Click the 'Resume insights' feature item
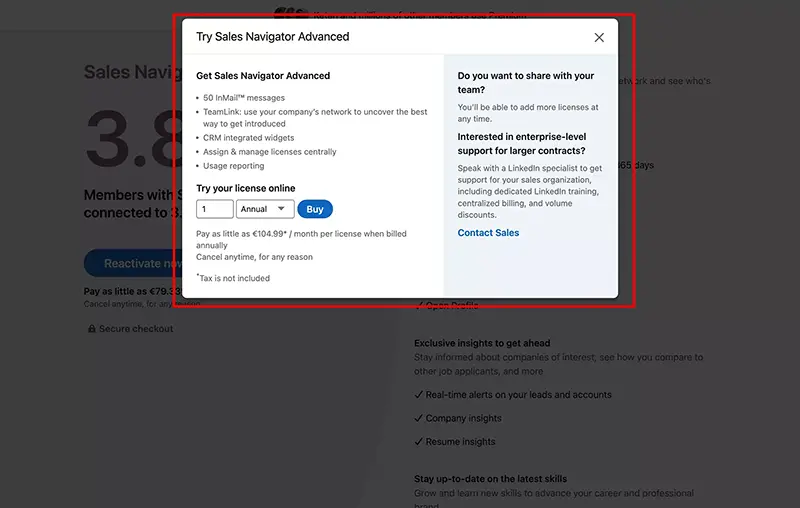800x508 pixels. tap(460, 442)
